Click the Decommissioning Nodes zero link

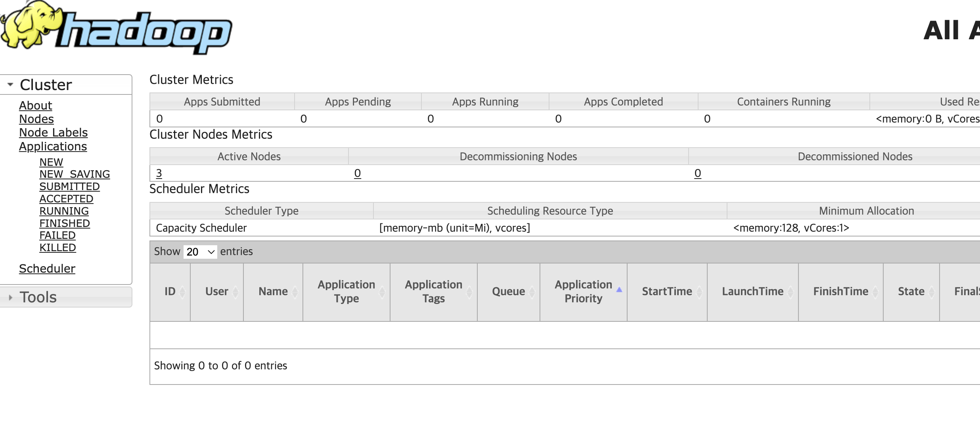(357, 173)
